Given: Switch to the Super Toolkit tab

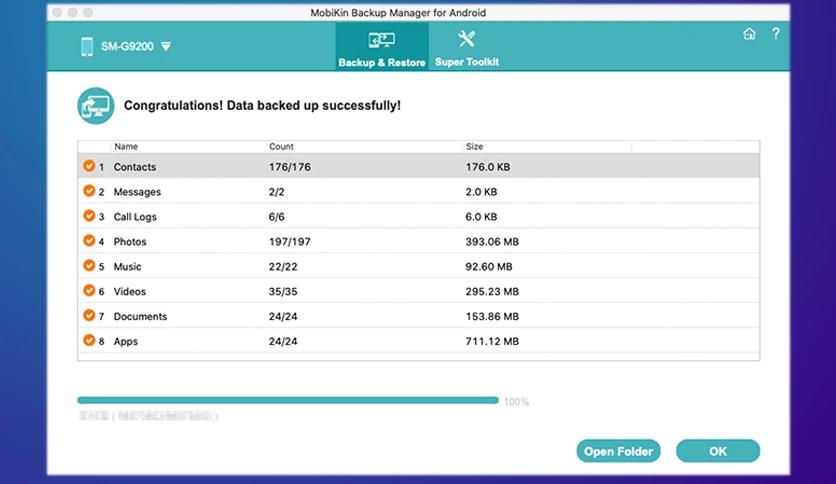Looking at the screenshot, I should click(x=467, y=47).
